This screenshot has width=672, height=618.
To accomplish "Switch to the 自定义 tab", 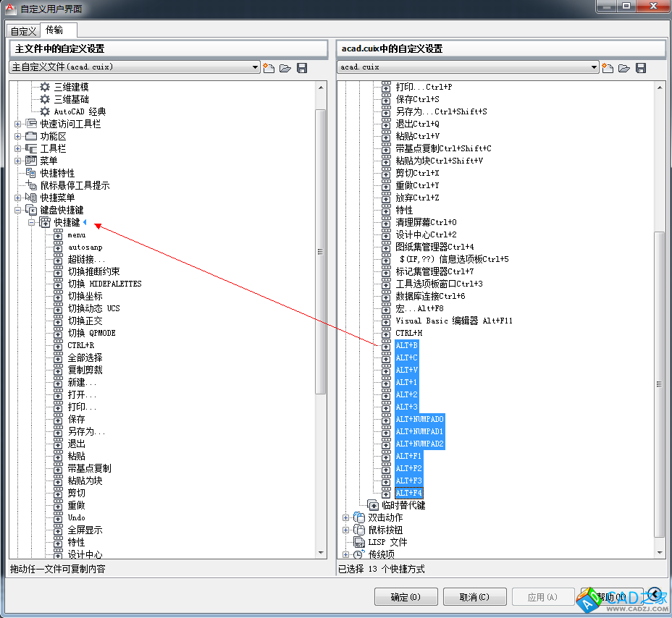I will [x=23, y=31].
